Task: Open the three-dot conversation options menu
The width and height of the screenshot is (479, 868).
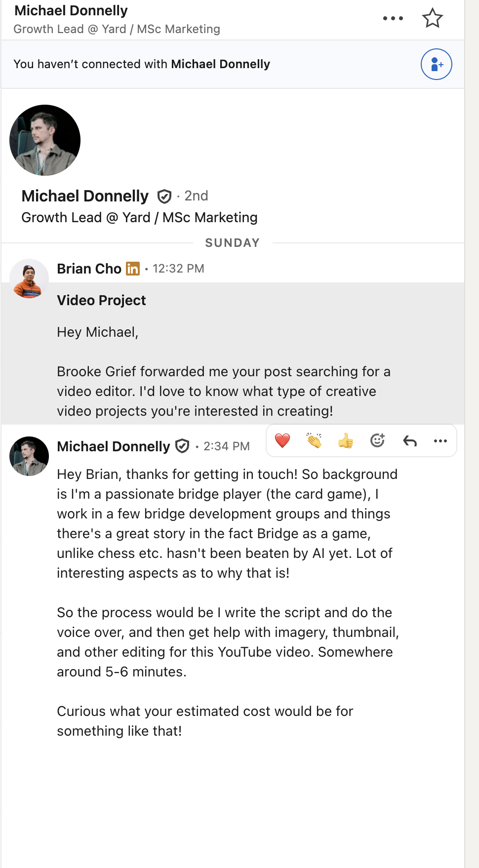Action: [393, 18]
